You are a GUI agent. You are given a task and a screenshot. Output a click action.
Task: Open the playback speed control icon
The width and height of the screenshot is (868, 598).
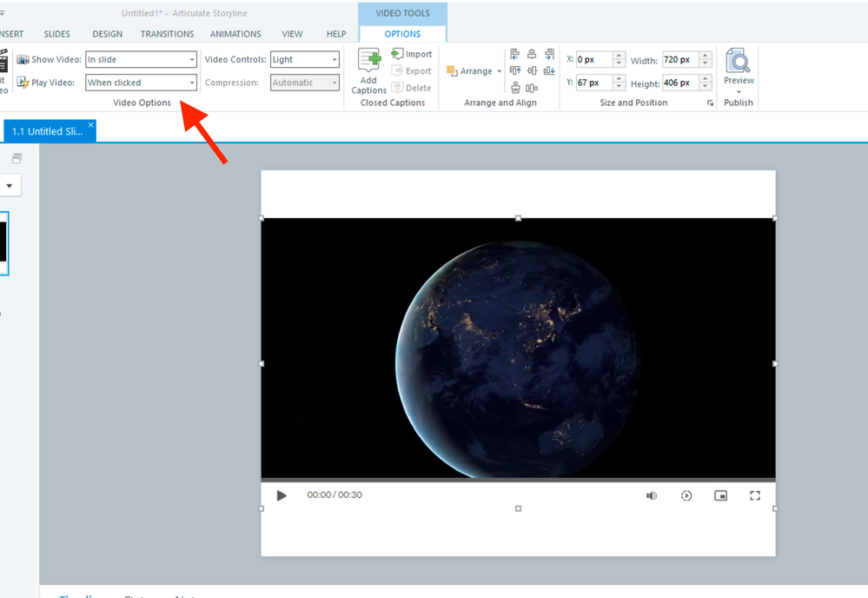pos(686,495)
